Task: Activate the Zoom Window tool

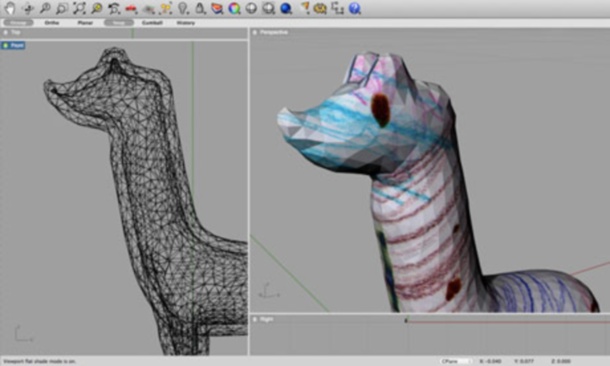Action: (x=62, y=8)
